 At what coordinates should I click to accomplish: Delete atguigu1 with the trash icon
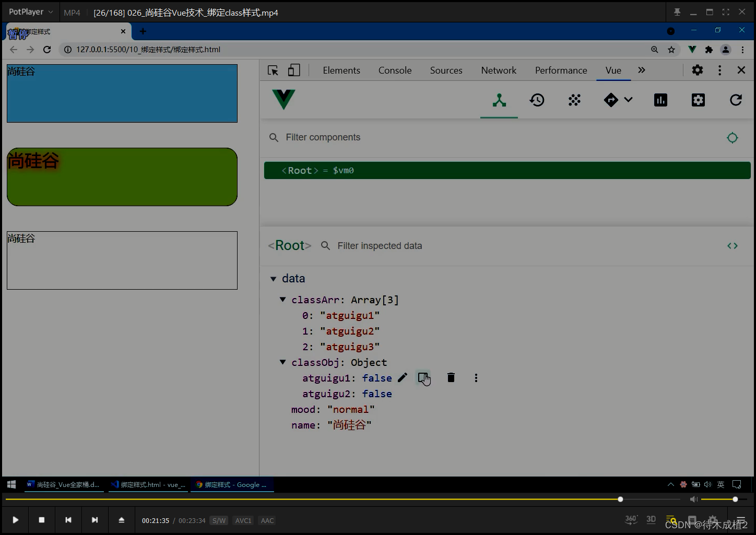point(451,377)
